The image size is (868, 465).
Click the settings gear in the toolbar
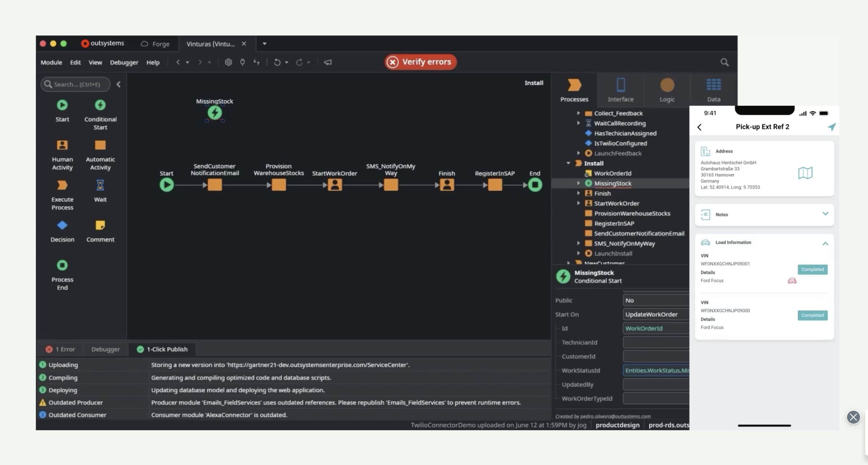pos(228,62)
